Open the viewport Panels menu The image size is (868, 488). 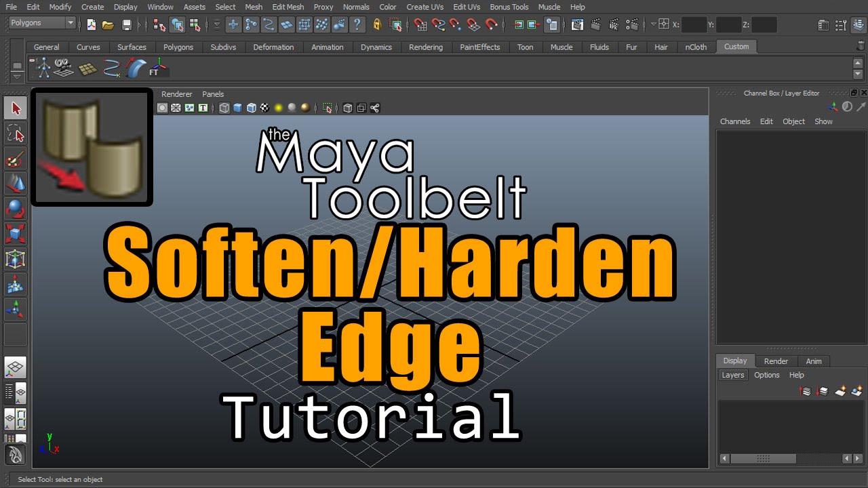213,94
